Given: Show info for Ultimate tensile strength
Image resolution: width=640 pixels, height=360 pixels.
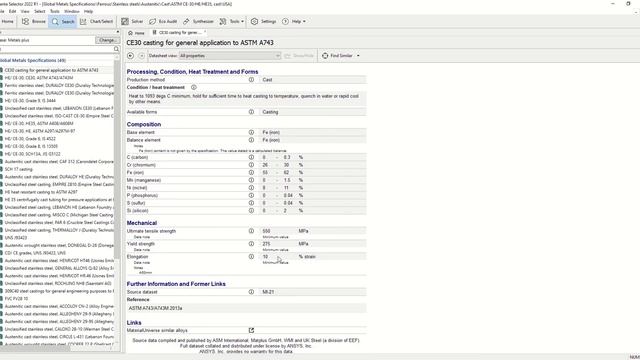Looking at the screenshot, I should pyautogui.click(x=251, y=231).
